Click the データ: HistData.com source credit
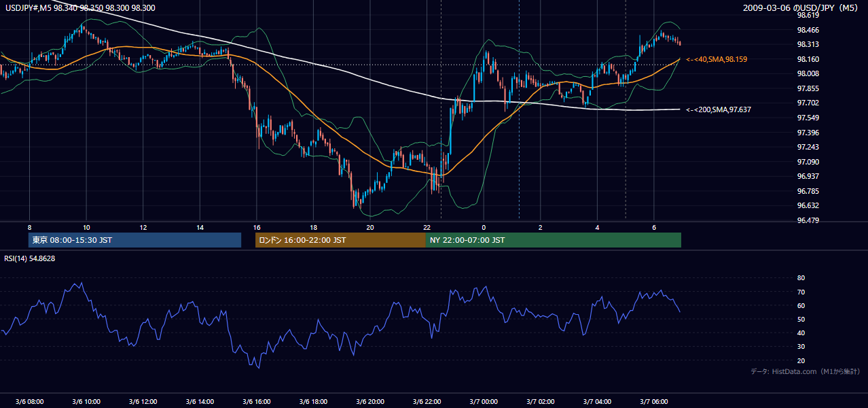 [x=806, y=371]
